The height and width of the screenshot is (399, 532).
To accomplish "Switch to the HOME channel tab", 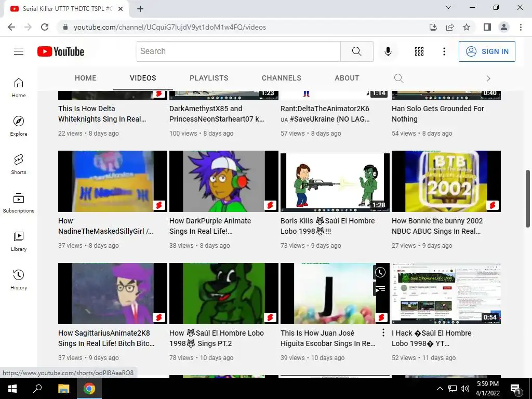I will point(86,78).
